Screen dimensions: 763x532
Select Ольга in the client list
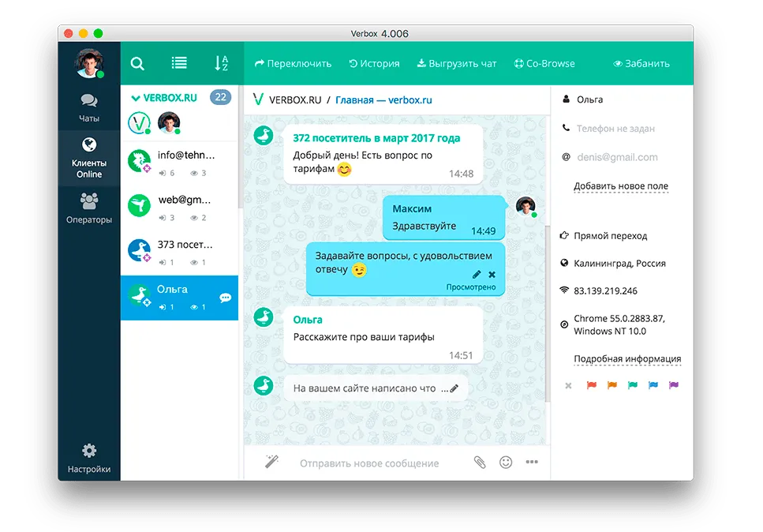[x=179, y=298]
